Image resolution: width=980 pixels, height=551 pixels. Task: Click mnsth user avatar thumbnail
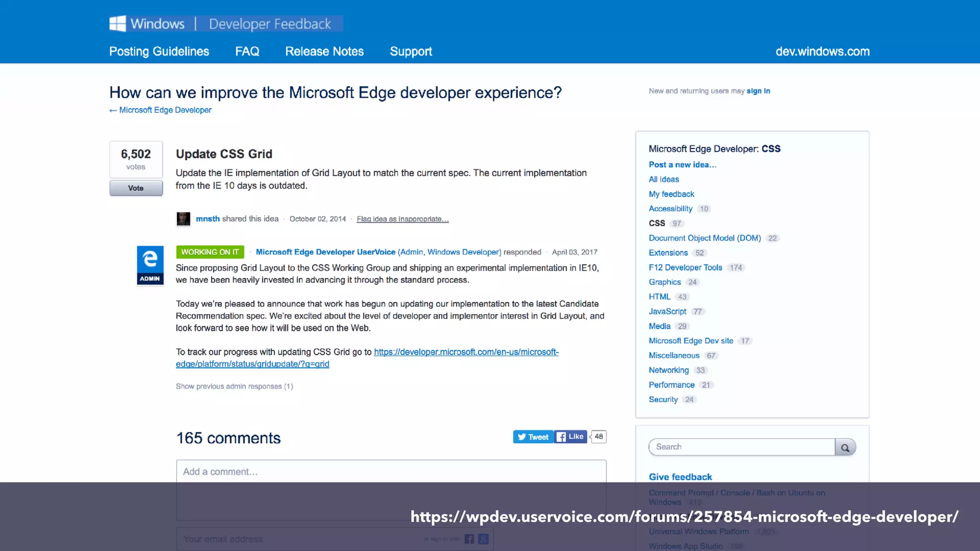tap(183, 219)
